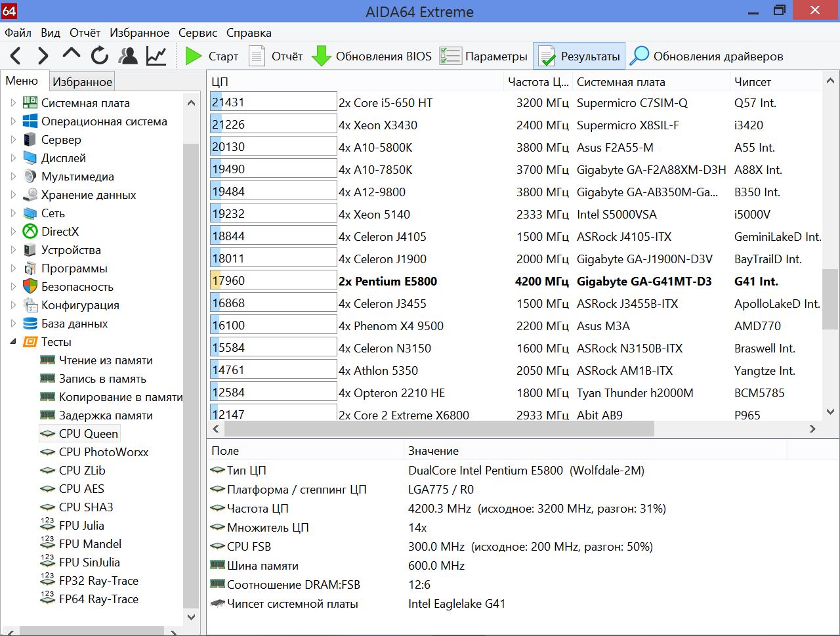Select the Программы tree icon
The image size is (840, 636).
click(x=30, y=268)
